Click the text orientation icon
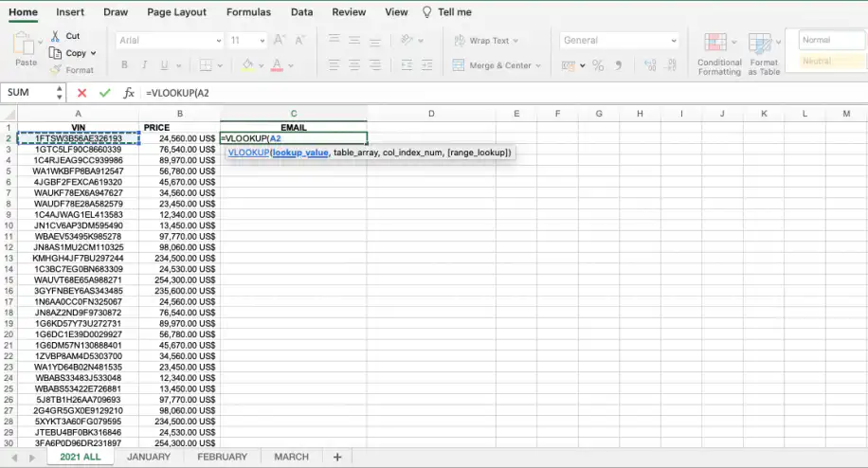868x468 pixels. click(x=407, y=40)
